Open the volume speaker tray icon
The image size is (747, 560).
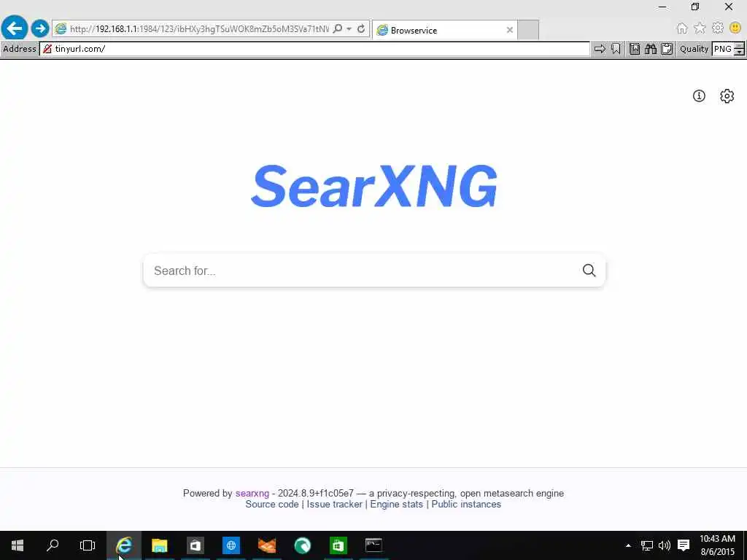pyautogui.click(x=664, y=545)
